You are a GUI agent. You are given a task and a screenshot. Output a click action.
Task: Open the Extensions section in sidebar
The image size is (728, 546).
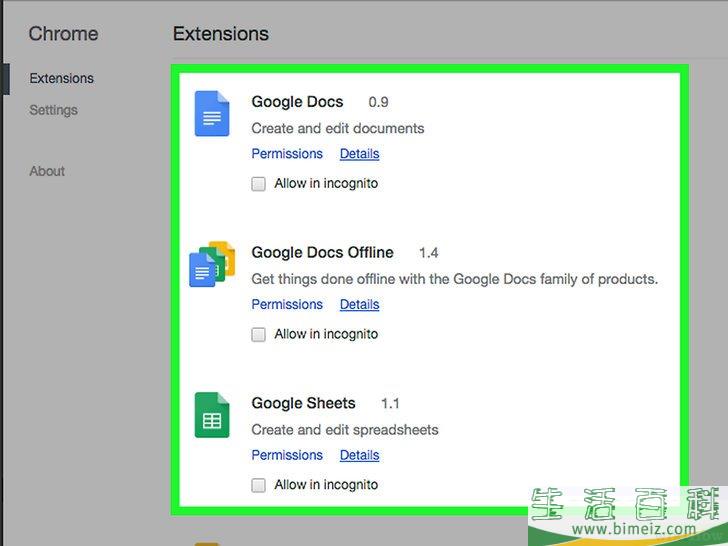(61, 78)
